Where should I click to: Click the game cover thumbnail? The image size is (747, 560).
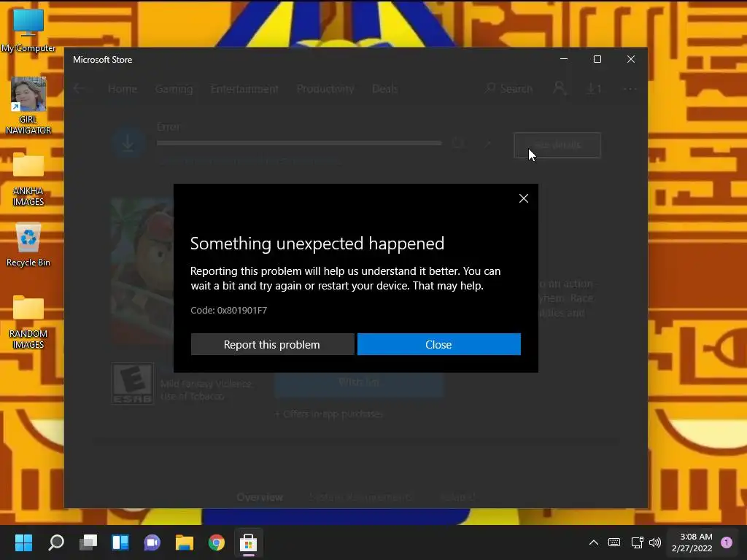click(x=142, y=271)
